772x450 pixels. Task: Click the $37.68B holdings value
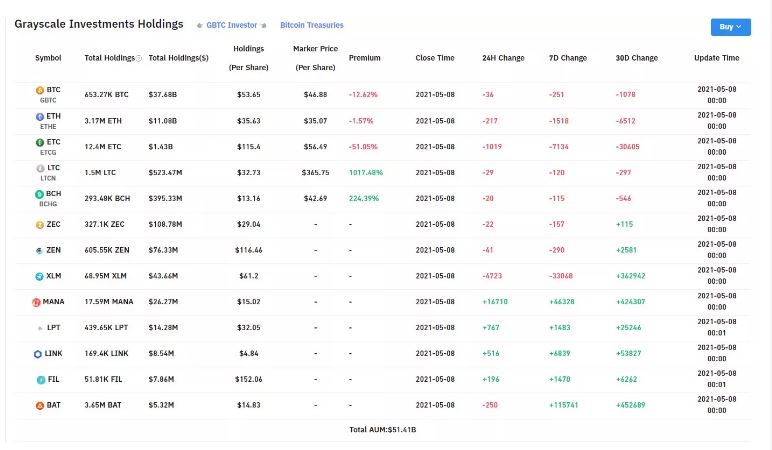click(162, 95)
